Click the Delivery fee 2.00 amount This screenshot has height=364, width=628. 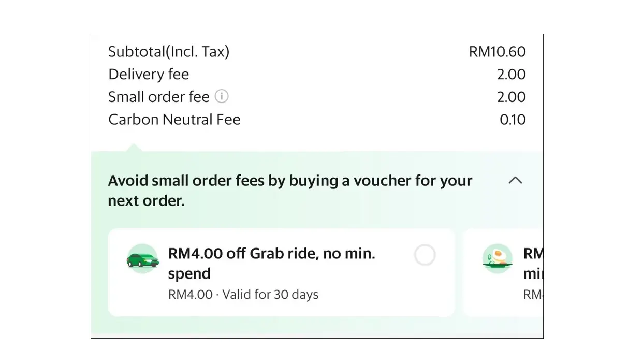(x=511, y=75)
